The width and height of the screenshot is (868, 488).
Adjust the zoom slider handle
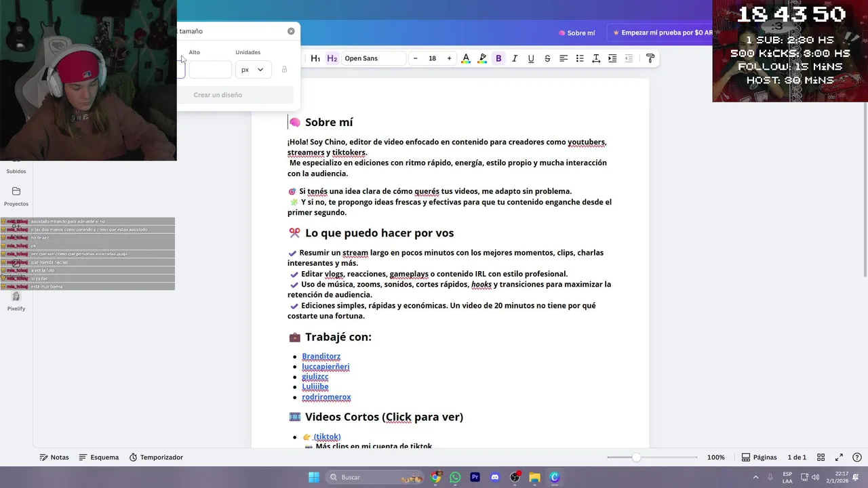pos(636,457)
